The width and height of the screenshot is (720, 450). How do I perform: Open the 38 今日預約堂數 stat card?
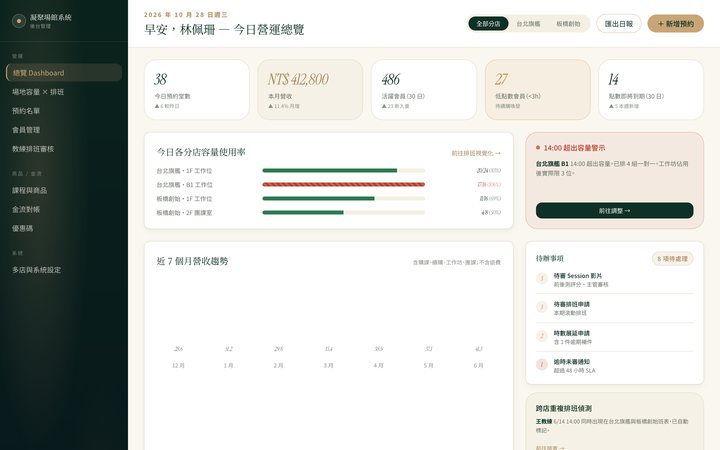pyautogui.click(x=197, y=90)
